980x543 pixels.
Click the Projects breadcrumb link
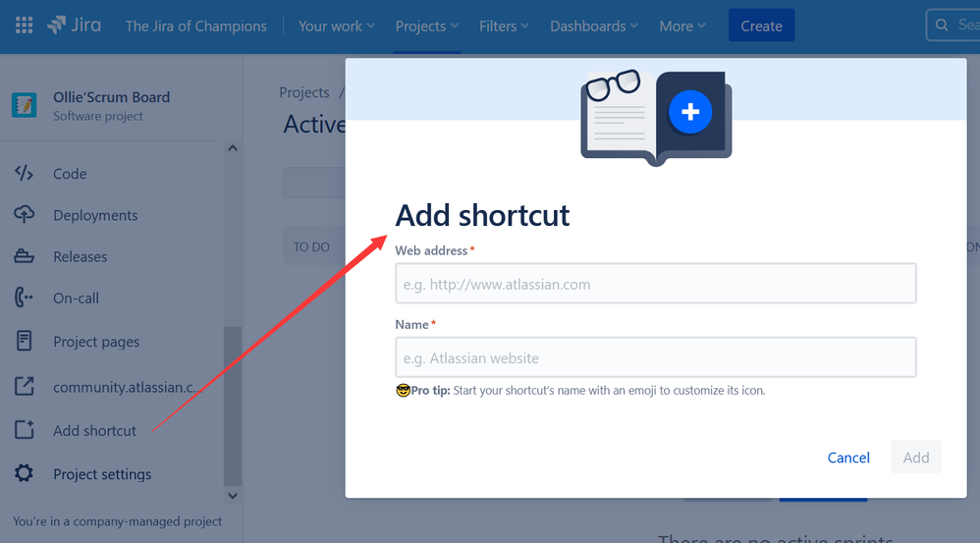tap(304, 92)
